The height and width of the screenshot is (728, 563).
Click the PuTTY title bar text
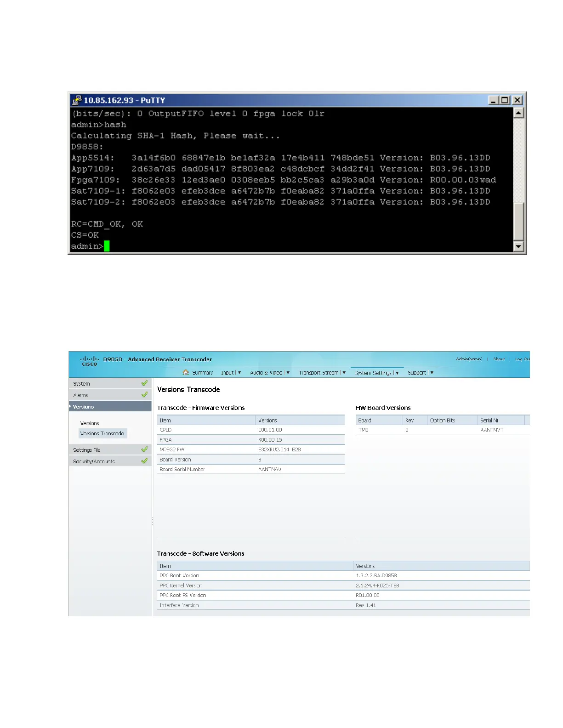click(124, 100)
